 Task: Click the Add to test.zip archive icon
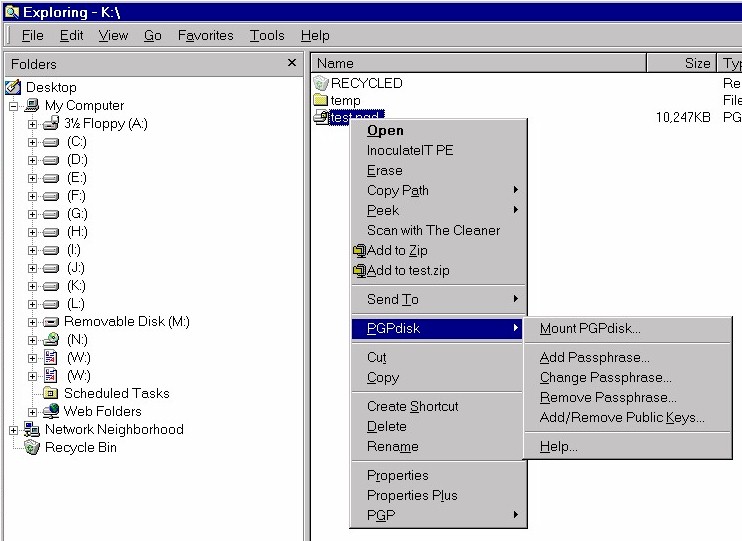pyautogui.click(x=360, y=270)
